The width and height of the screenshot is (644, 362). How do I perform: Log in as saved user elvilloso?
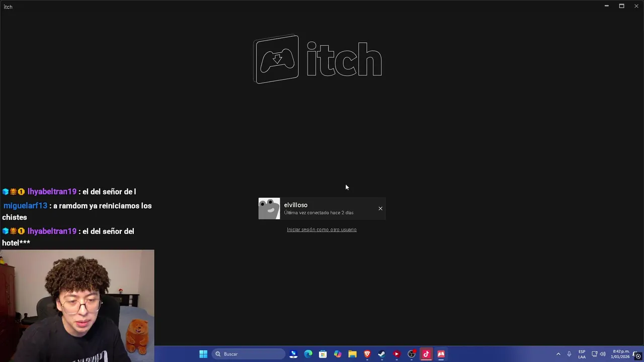click(321, 209)
